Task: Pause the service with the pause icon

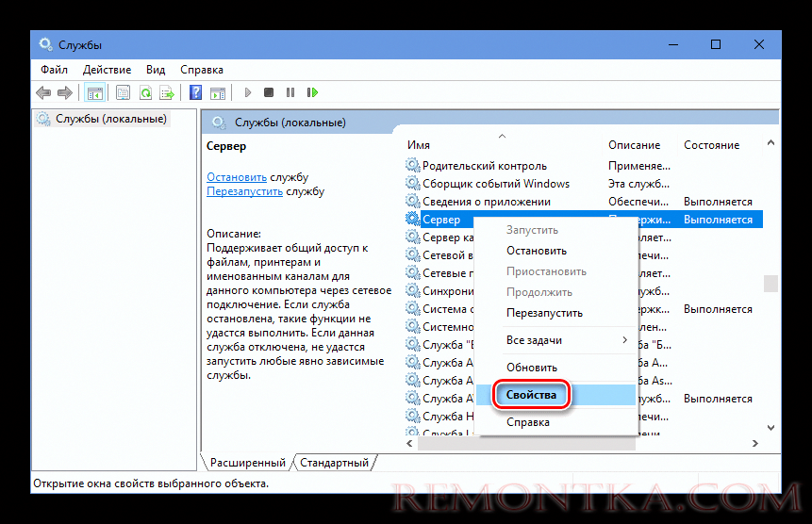Action: (x=290, y=92)
